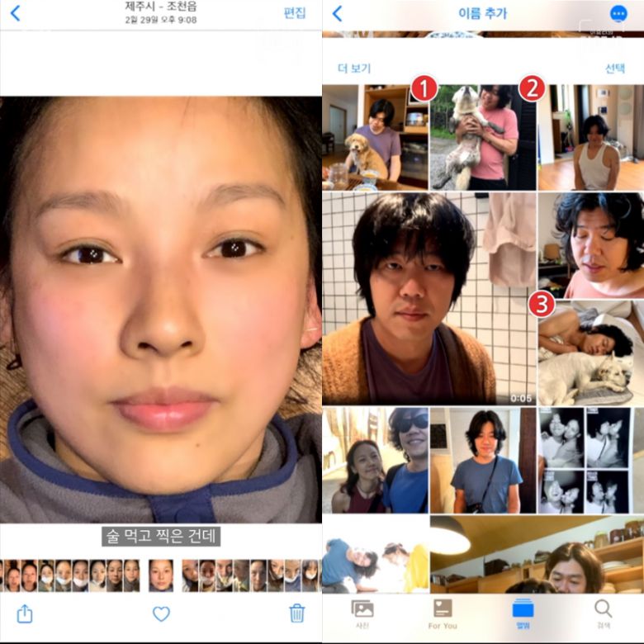
Task: Open the 검색 search tab
Action: pyautogui.click(x=604, y=614)
